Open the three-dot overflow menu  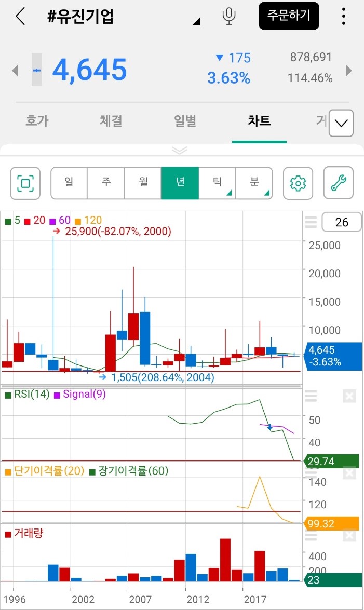(343, 16)
